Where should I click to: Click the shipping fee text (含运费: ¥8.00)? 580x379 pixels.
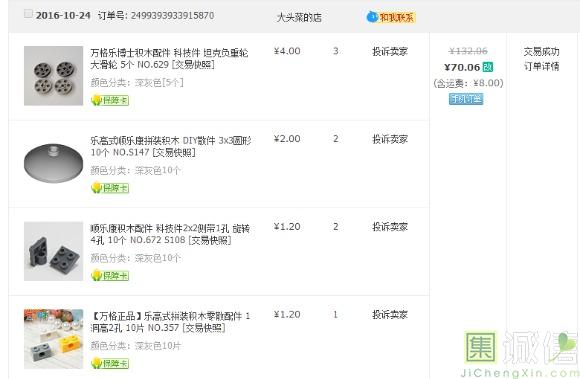(468, 83)
